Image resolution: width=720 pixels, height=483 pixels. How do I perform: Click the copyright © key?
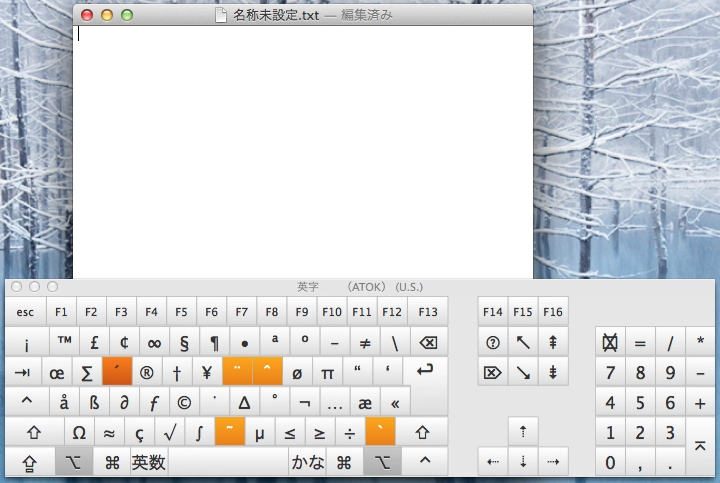184,402
